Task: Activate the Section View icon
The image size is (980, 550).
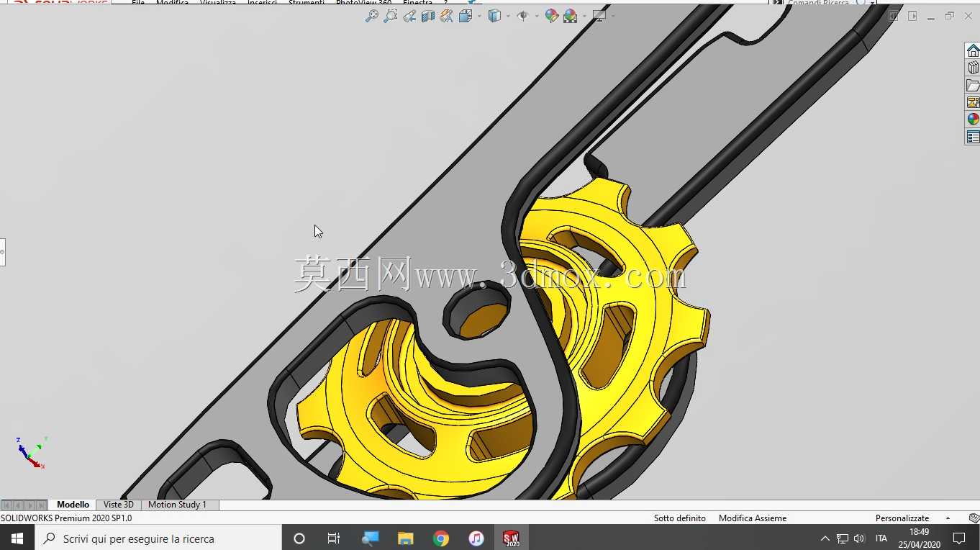Action: coord(428,16)
